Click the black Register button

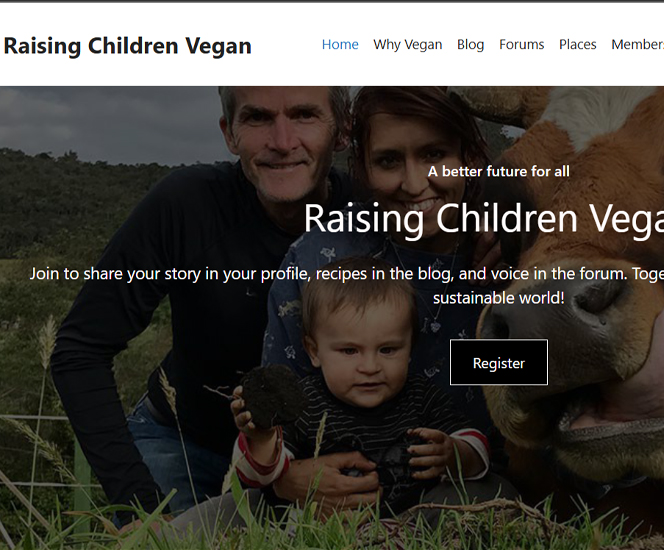499,362
